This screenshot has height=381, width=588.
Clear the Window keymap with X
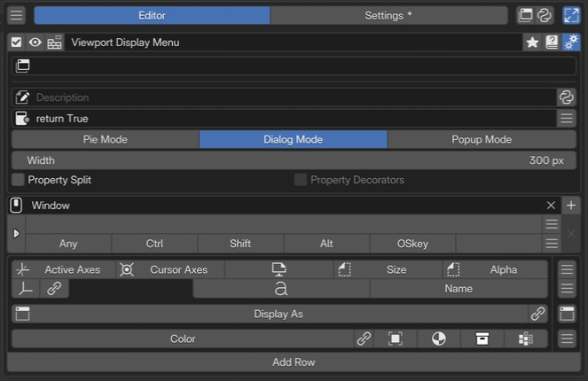pyautogui.click(x=551, y=206)
